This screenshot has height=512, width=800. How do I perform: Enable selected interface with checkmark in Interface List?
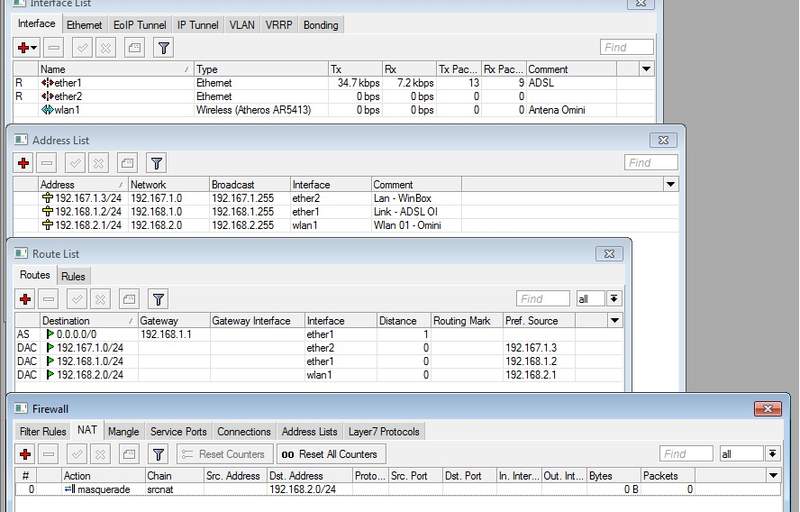(x=82, y=48)
